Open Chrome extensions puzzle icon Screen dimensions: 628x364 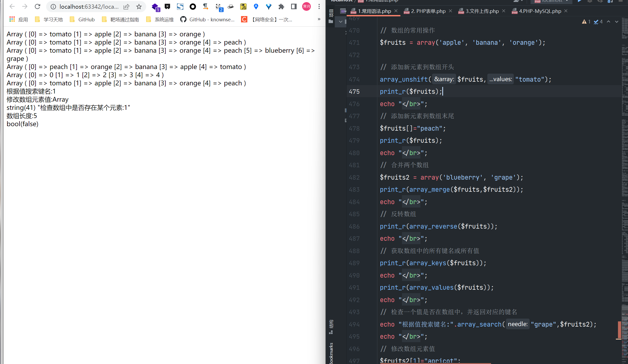tap(281, 7)
